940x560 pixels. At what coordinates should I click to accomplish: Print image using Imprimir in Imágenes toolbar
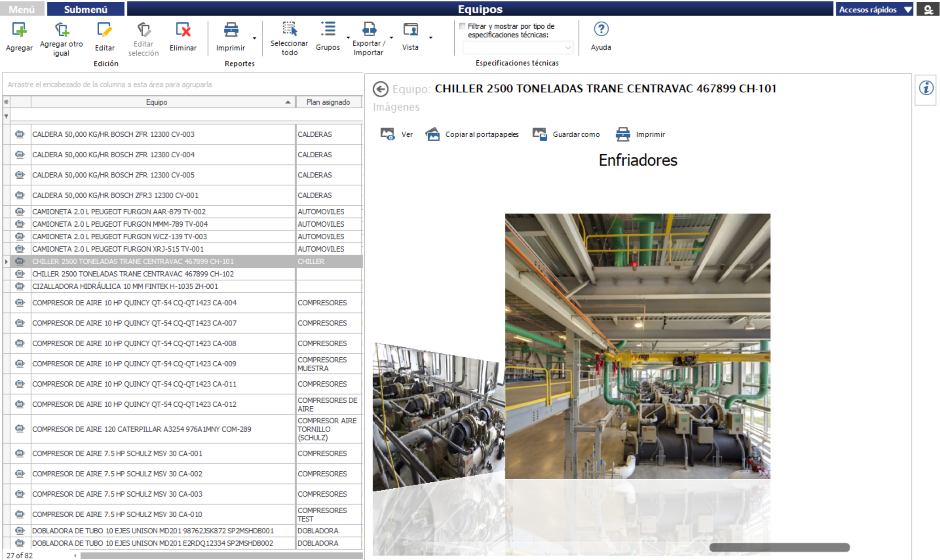(640, 134)
